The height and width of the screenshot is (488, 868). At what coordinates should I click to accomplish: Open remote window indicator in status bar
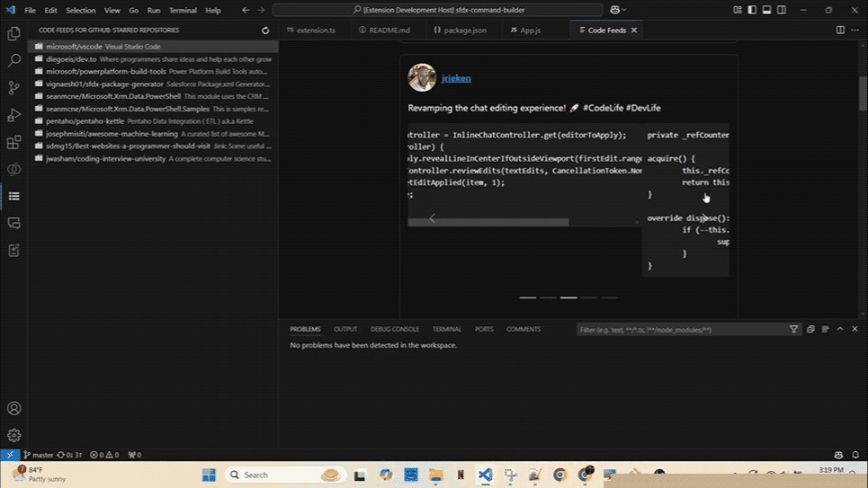point(10,455)
